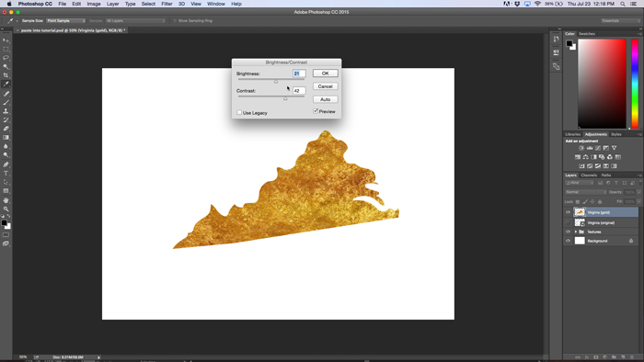Select the Dodge tool
The image size is (644, 362).
6,155
